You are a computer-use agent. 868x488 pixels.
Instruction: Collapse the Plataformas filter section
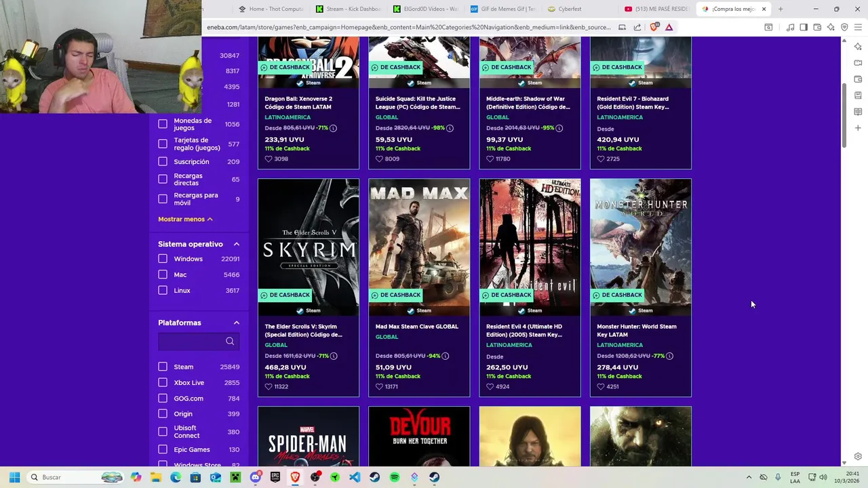pos(237,323)
